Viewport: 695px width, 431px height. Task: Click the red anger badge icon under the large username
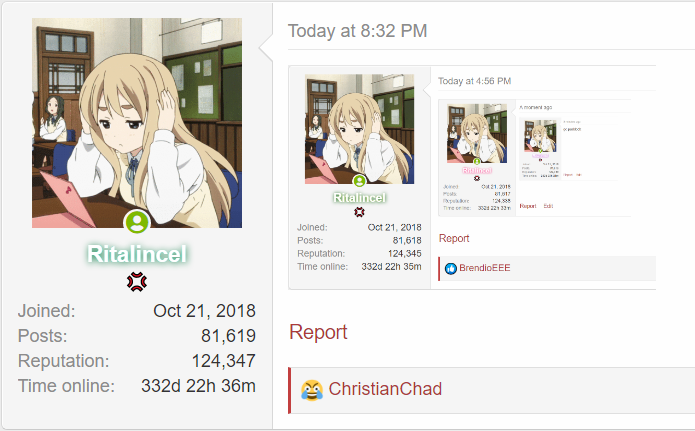click(x=137, y=282)
